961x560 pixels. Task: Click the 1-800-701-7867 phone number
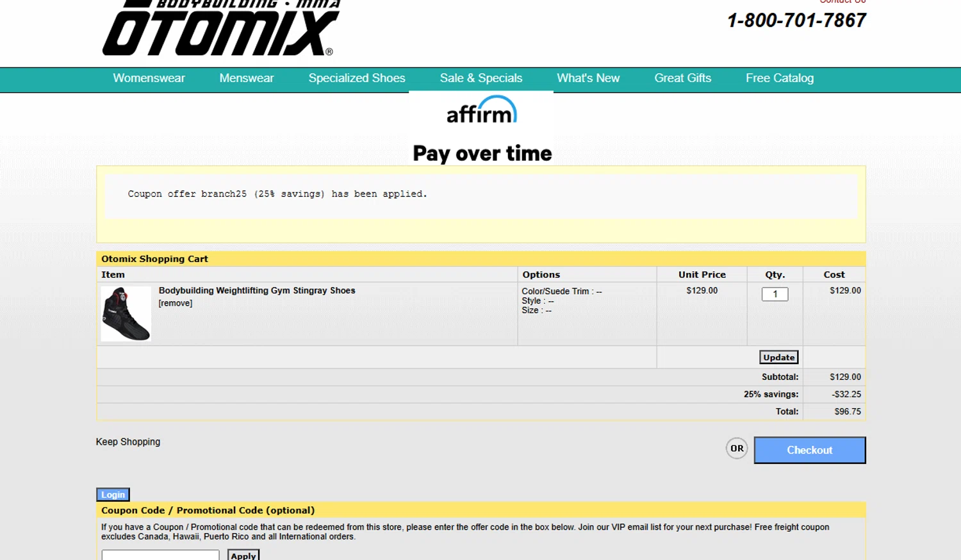point(796,21)
